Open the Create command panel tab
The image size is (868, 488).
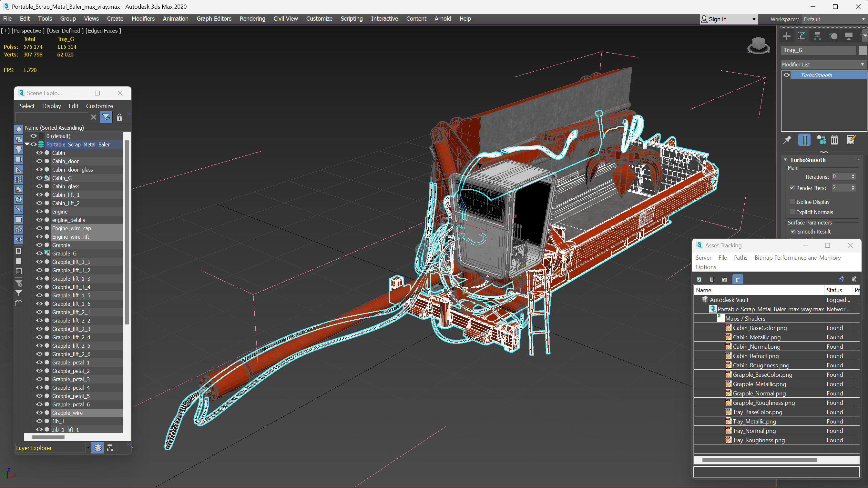pos(786,36)
